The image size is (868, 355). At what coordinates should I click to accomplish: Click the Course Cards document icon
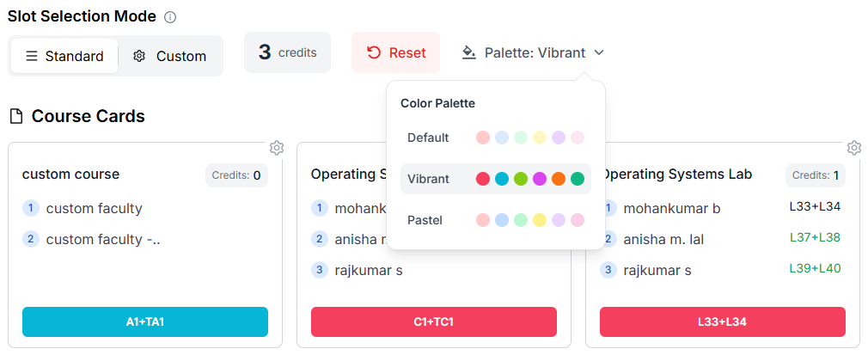click(17, 116)
